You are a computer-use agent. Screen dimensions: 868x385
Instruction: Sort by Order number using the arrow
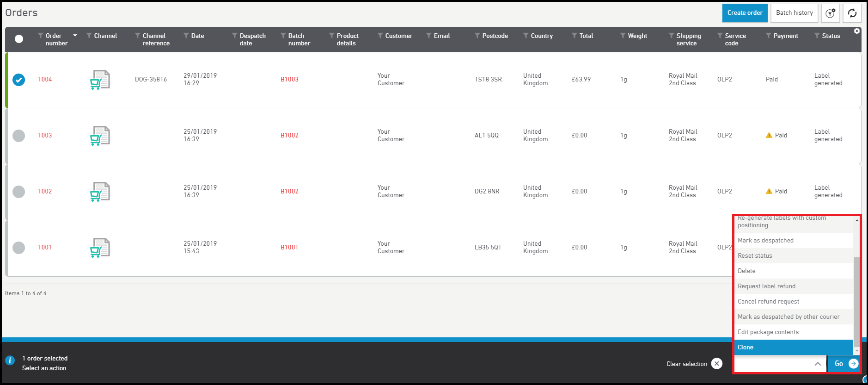pos(75,36)
